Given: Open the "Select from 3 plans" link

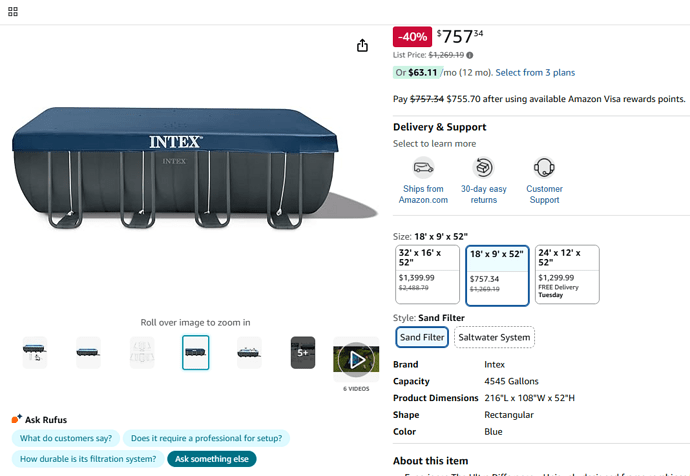Looking at the screenshot, I should click(x=535, y=73).
